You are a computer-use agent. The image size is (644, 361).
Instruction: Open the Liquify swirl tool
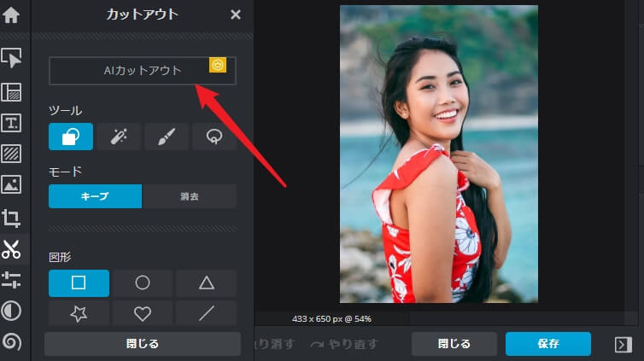click(11, 341)
